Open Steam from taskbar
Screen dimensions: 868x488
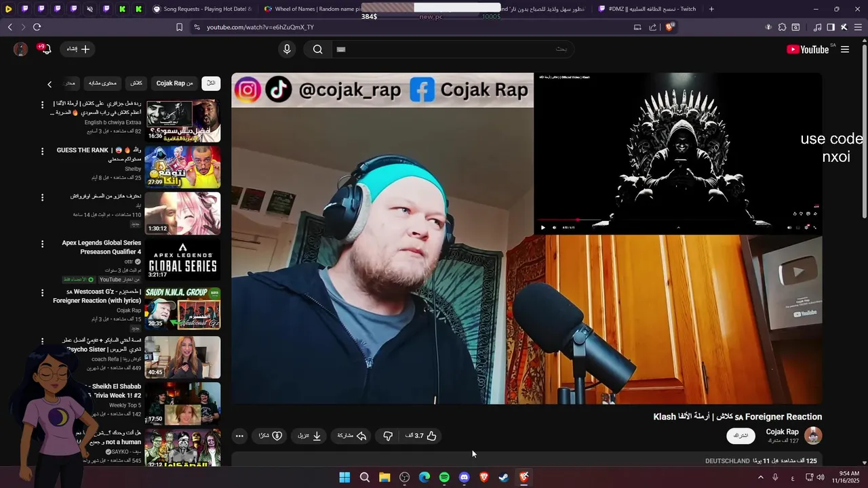coord(504,477)
